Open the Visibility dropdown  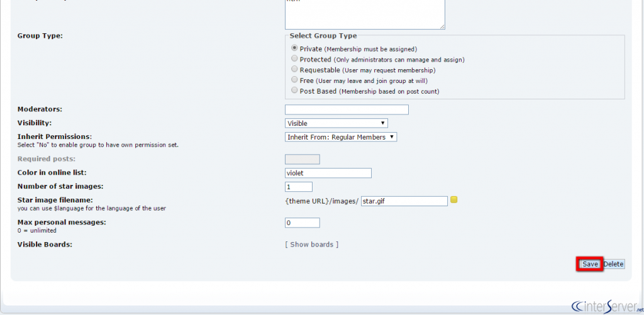[336, 123]
